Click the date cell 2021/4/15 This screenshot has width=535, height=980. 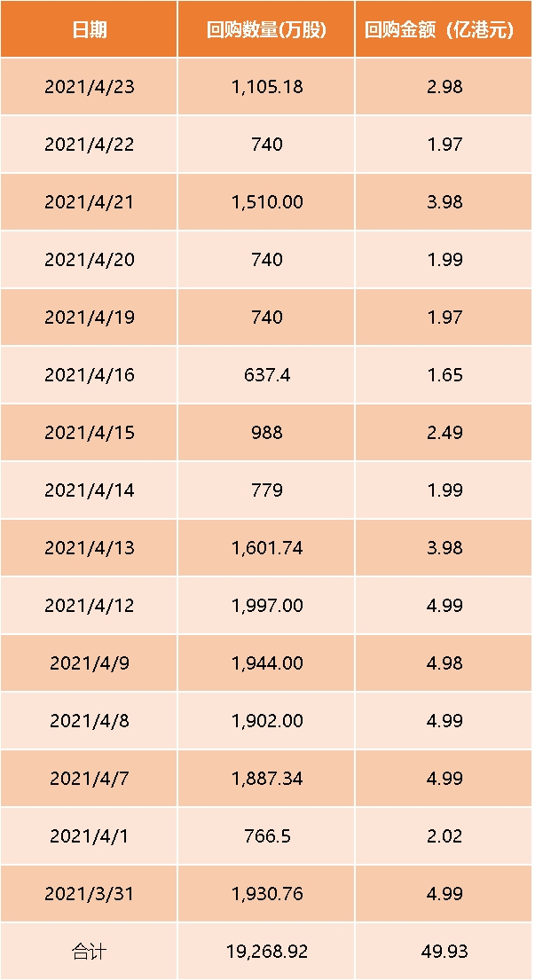pyautogui.click(x=89, y=433)
